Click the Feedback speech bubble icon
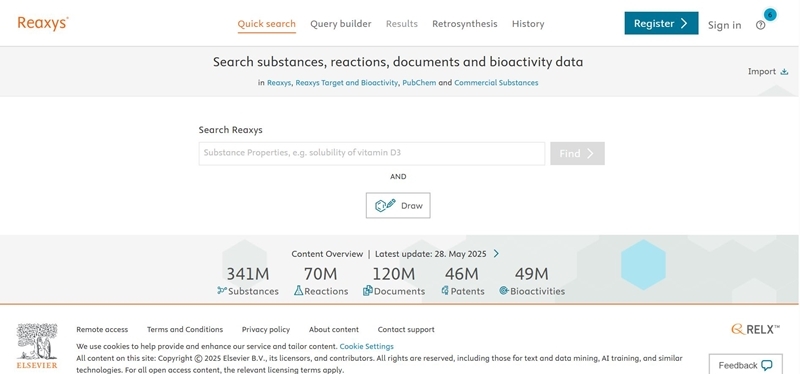800x374 pixels. (766, 365)
